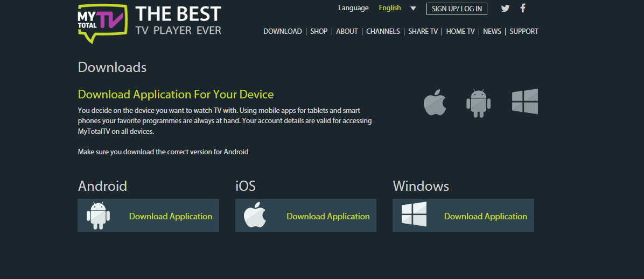Image resolution: width=644 pixels, height=279 pixels.
Task: Click the SIGN UP/ LOG IN button
Action: (x=457, y=9)
